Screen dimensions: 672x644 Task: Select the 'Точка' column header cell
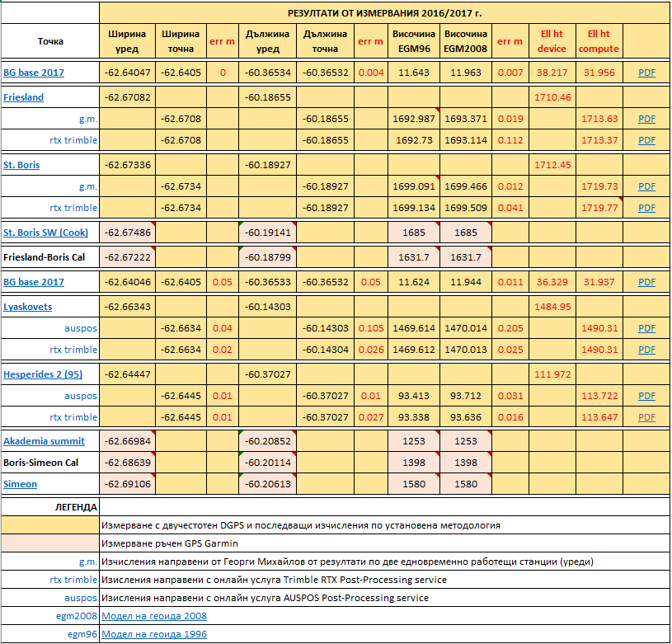click(x=49, y=41)
